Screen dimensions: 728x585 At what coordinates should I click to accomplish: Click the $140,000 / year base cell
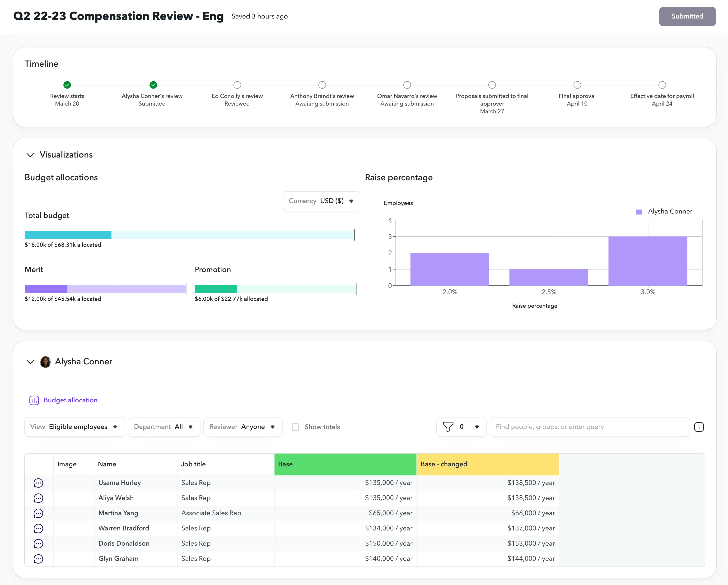(x=345, y=559)
